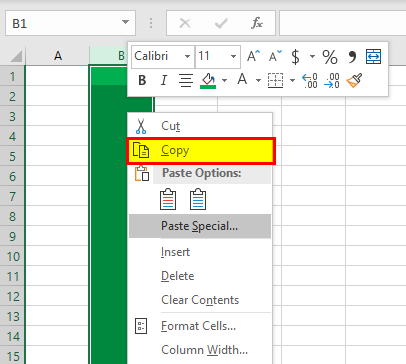Click the formula bar Enter checkmark icon
The height and width of the screenshot is (364, 406).
tap(221, 23)
